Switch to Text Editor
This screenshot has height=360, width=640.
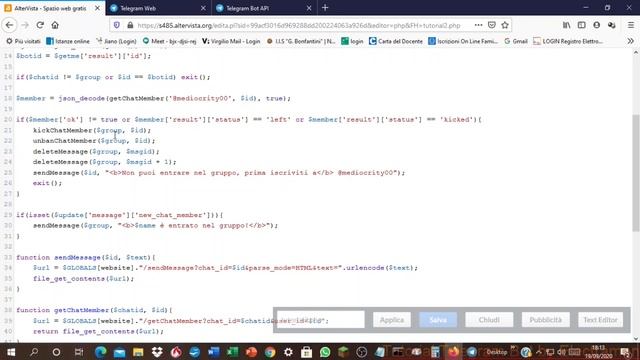pyautogui.click(x=600, y=320)
